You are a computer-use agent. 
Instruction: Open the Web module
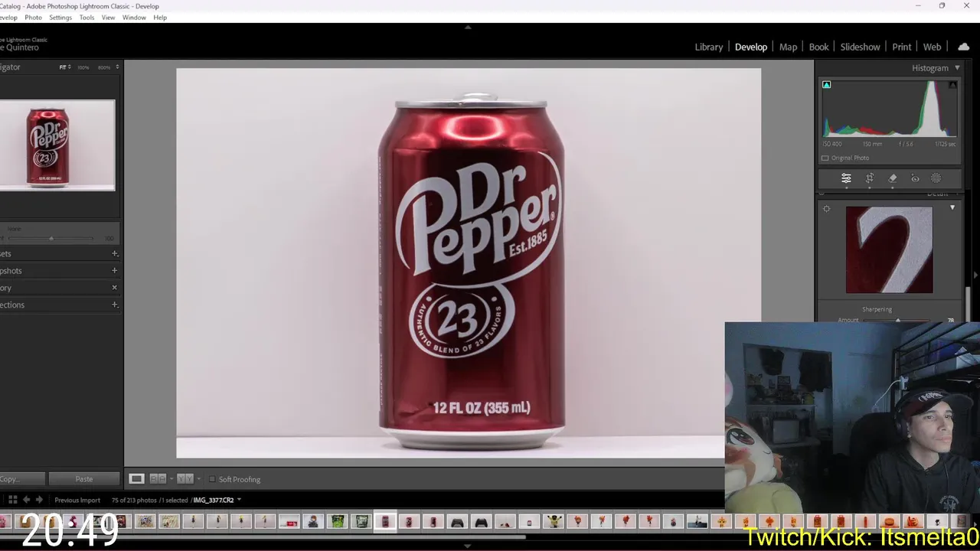pos(932,47)
